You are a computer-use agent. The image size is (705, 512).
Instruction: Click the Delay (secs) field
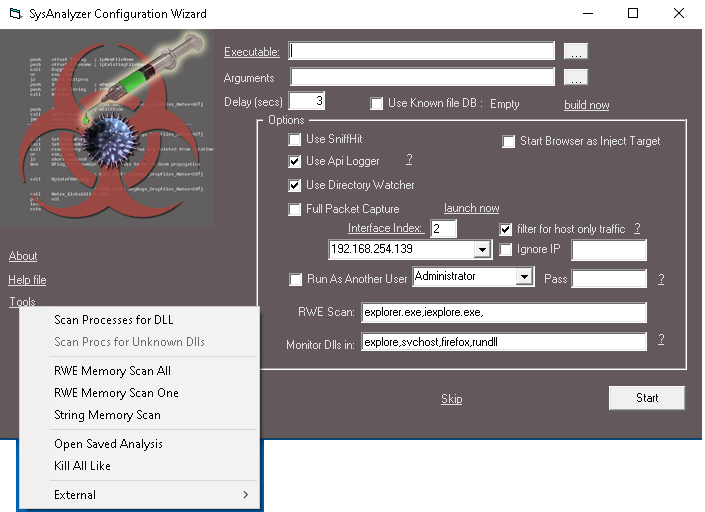pyautogui.click(x=307, y=101)
